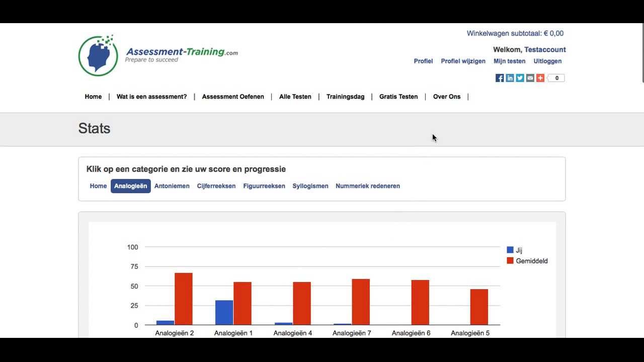Click the 'Analogieën 4' axis label
Screen dimensions: 644x362
tap(293, 333)
